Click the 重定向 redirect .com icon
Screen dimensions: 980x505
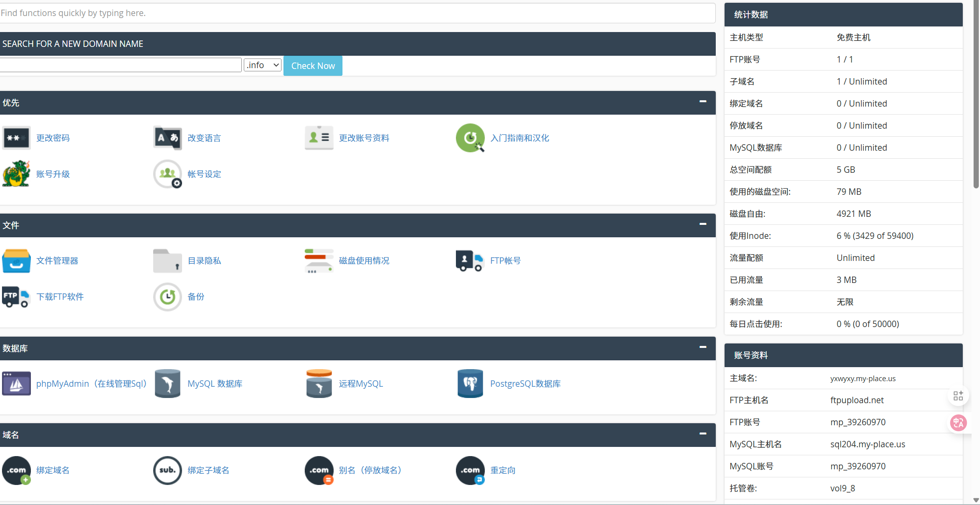pyautogui.click(x=470, y=470)
